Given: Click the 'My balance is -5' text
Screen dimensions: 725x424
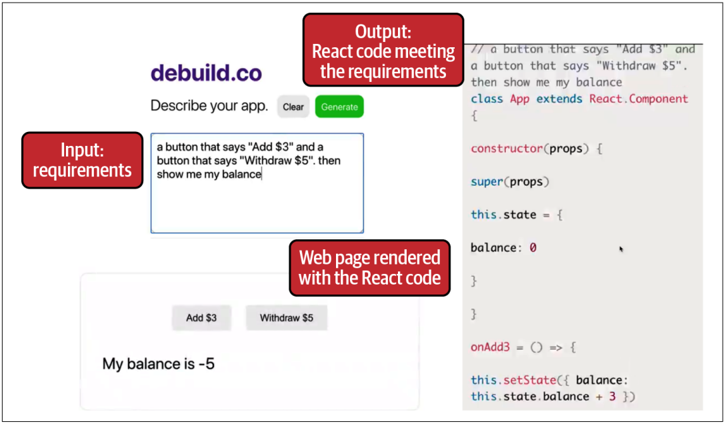Looking at the screenshot, I should click(159, 364).
